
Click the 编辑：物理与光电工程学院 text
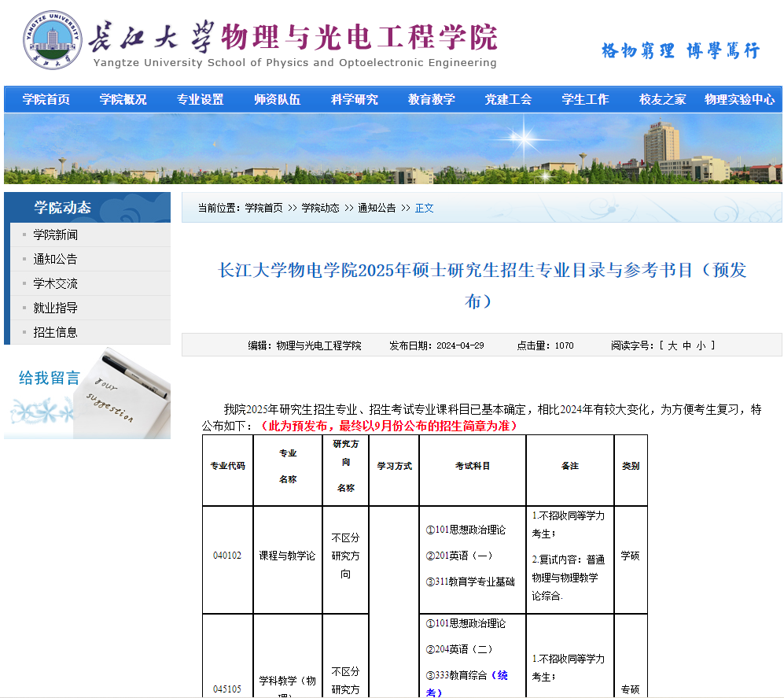(304, 345)
